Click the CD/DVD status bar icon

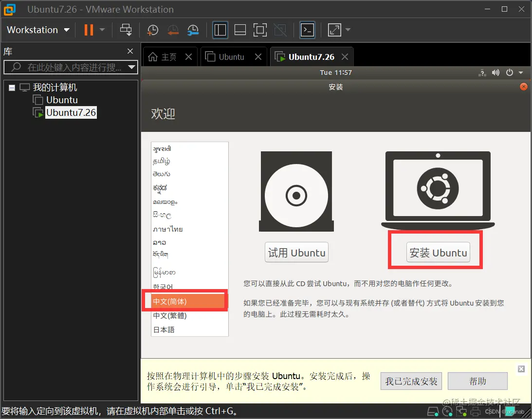pyautogui.click(x=447, y=412)
